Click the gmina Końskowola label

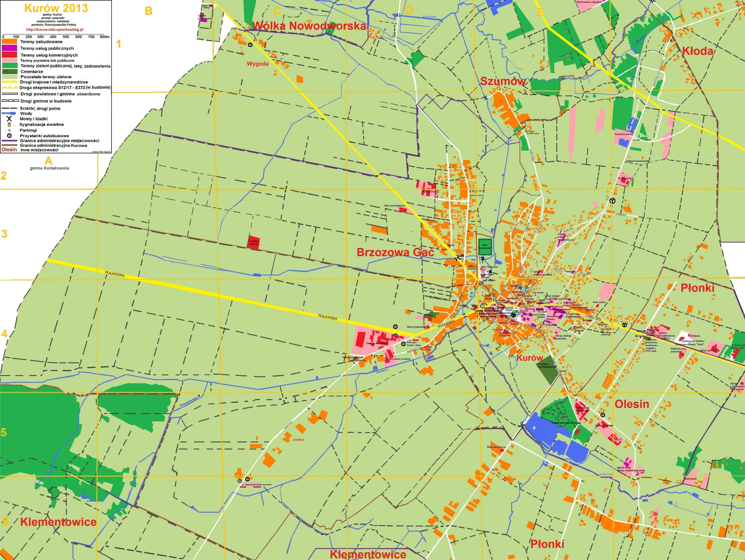click(x=49, y=168)
